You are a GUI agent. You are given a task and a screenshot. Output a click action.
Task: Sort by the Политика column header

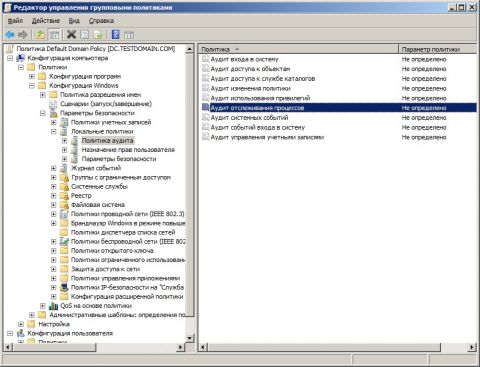pos(298,49)
